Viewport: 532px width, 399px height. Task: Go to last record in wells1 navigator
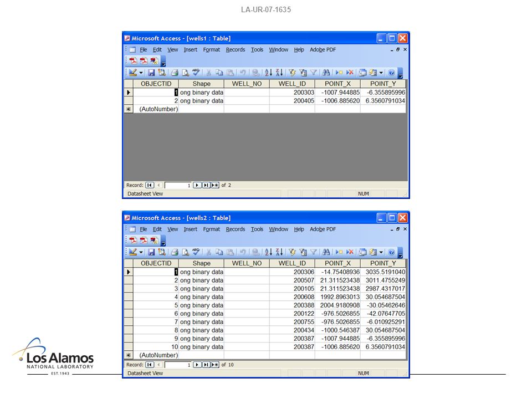click(x=206, y=185)
